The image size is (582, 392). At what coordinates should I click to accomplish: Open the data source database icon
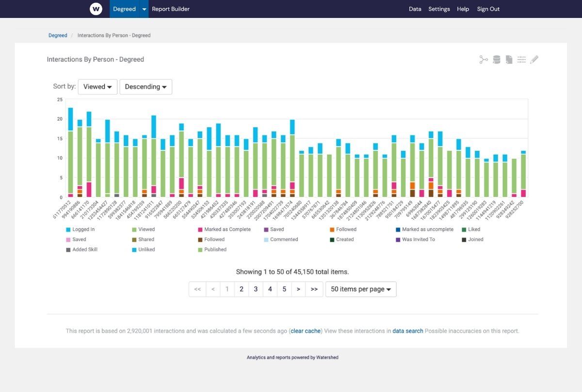tap(496, 59)
